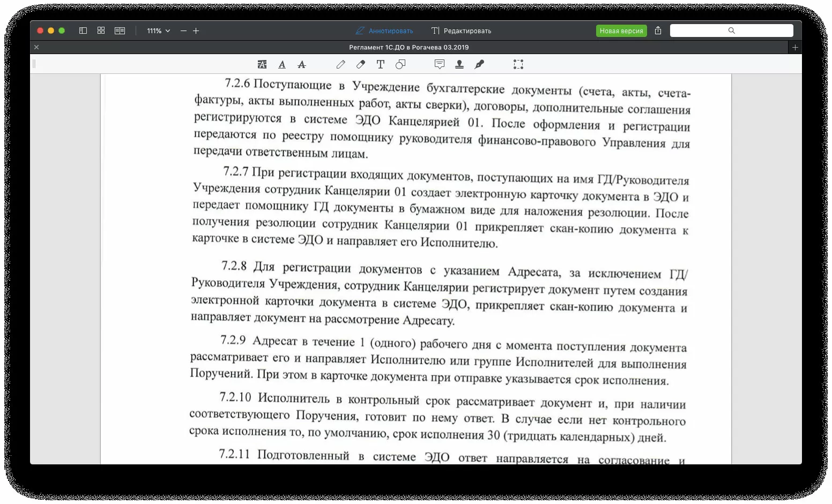The image size is (832, 504).
Task: Open the 111% zoom level dropdown
Action: click(x=159, y=31)
